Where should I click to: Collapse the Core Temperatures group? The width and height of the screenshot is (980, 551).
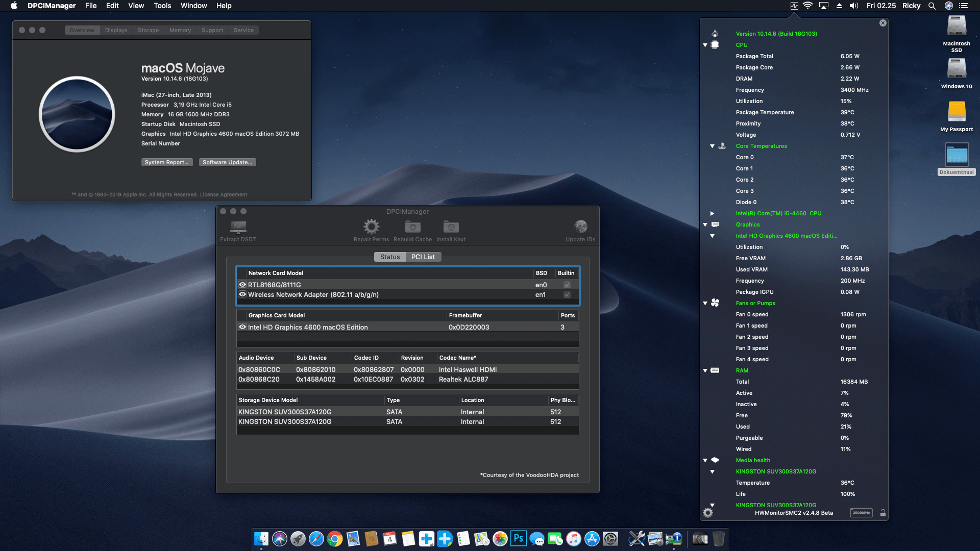point(712,146)
